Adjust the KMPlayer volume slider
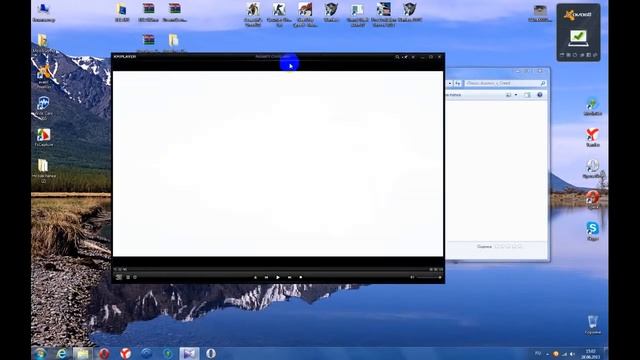Viewport: 640px width, 360px height. 429,277
